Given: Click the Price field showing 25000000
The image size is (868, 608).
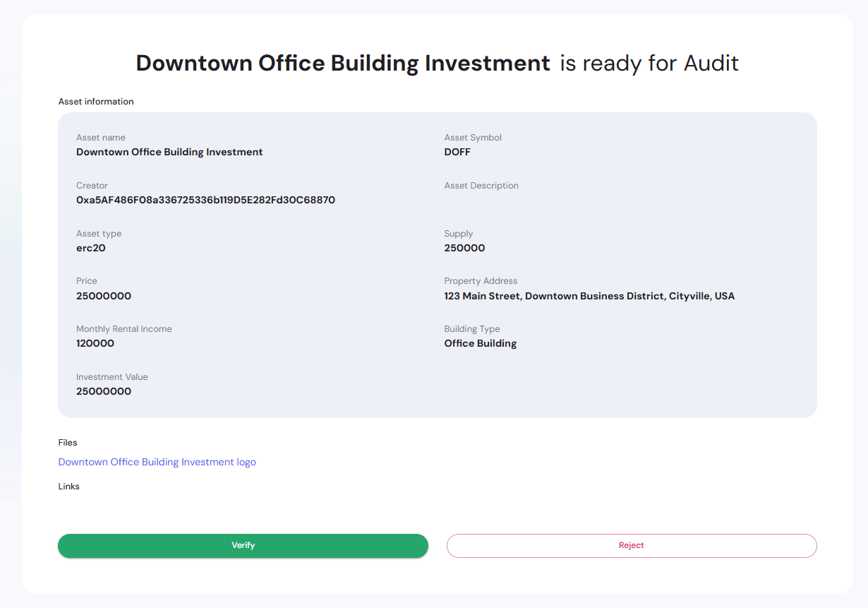Looking at the screenshot, I should (x=104, y=296).
